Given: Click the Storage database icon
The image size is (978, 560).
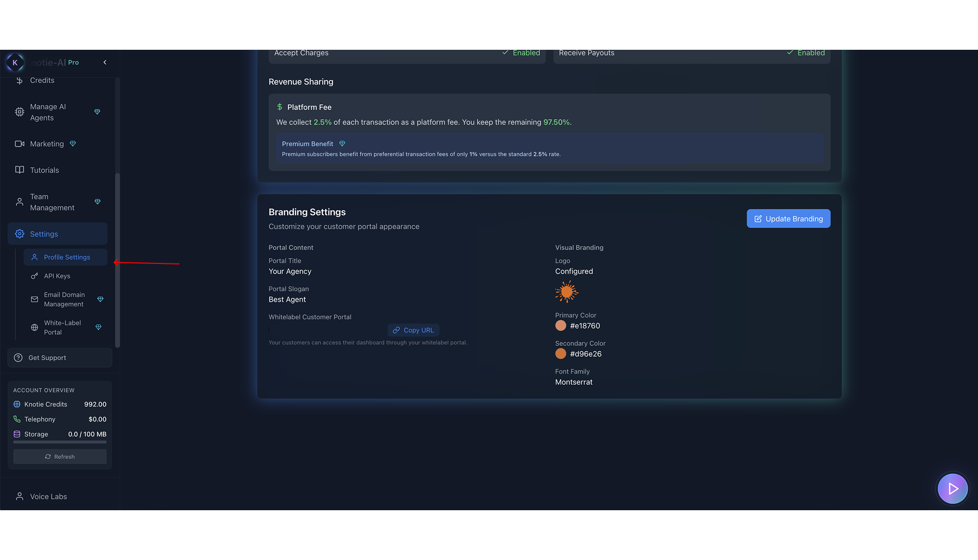Looking at the screenshot, I should (x=17, y=434).
